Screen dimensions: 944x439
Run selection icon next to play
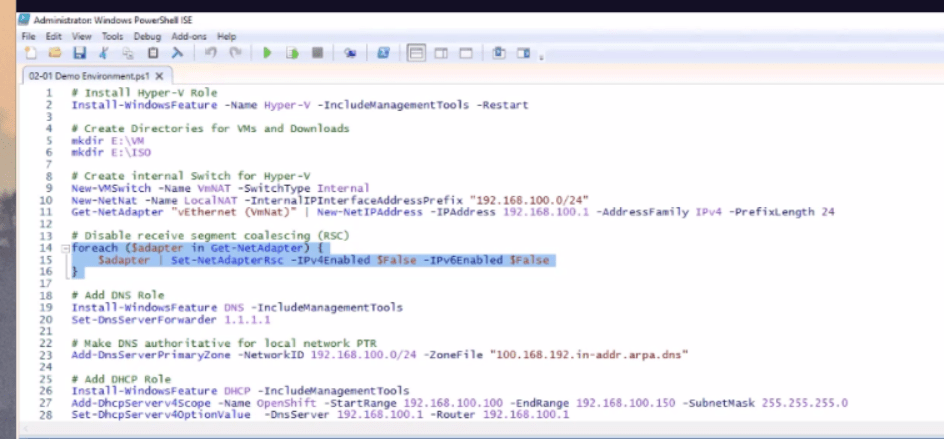click(x=293, y=53)
